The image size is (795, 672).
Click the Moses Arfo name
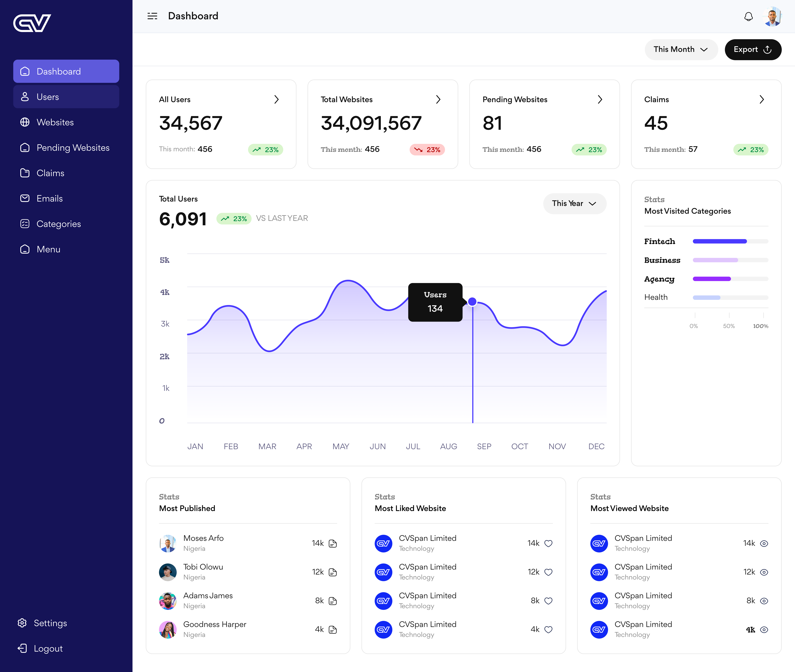[203, 538]
